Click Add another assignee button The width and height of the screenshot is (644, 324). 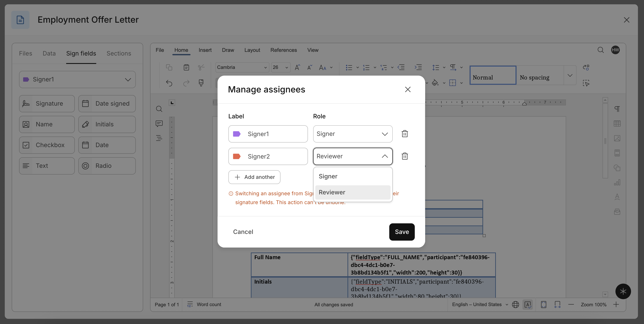[x=254, y=177]
